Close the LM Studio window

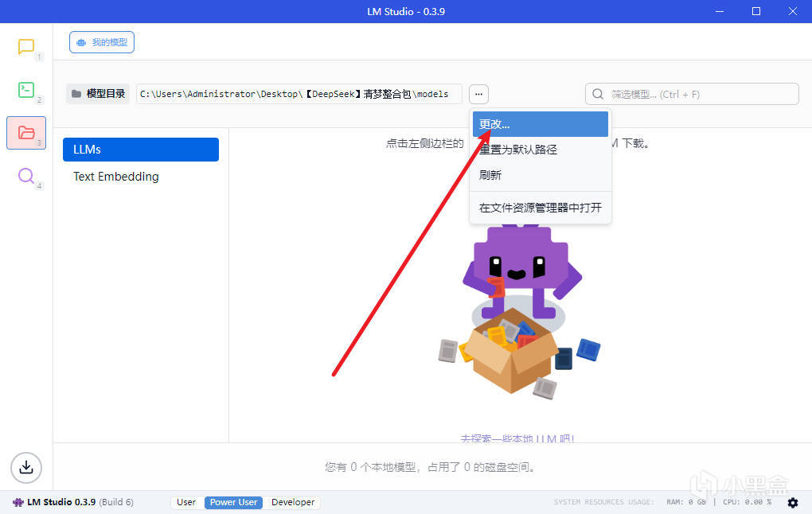(x=793, y=11)
